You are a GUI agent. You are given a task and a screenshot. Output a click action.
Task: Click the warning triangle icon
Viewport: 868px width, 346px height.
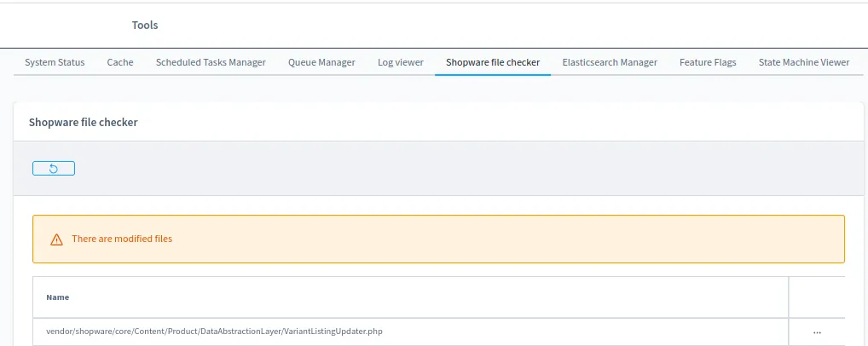point(56,239)
